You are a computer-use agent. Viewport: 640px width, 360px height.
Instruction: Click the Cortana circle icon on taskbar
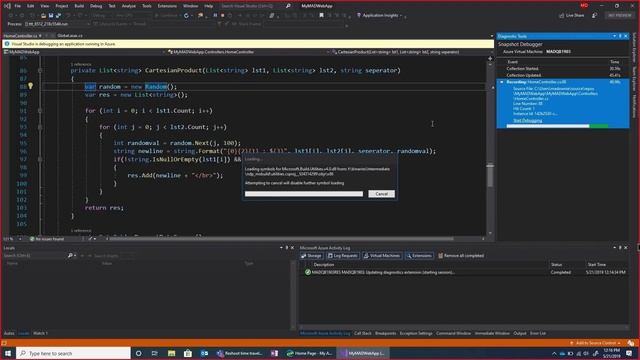[x=138, y=353]
